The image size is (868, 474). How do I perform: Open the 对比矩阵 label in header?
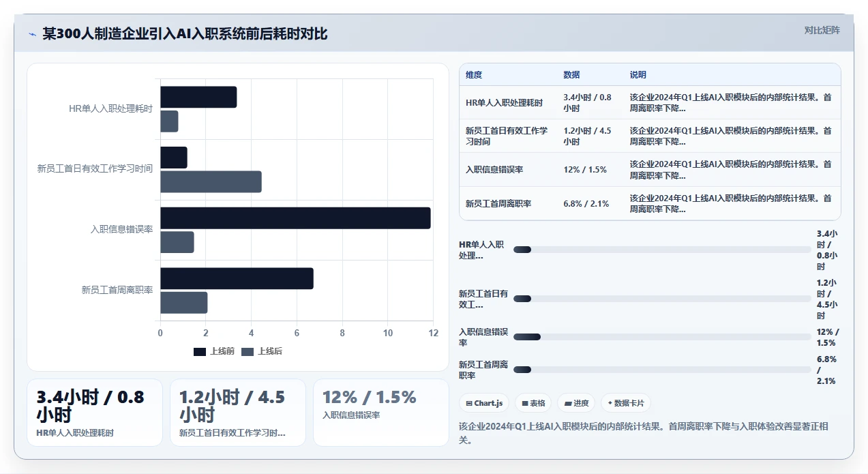(x=822, y=30)
